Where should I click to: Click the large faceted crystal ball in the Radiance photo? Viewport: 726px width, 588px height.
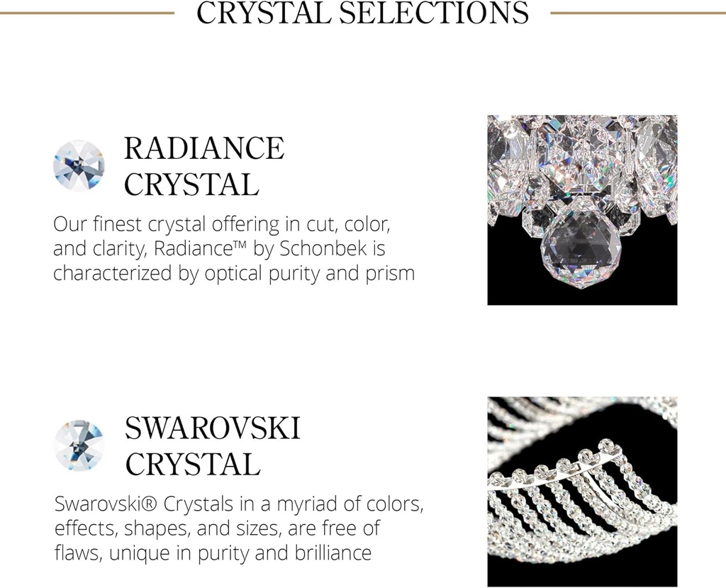click(x=581, y=249)
